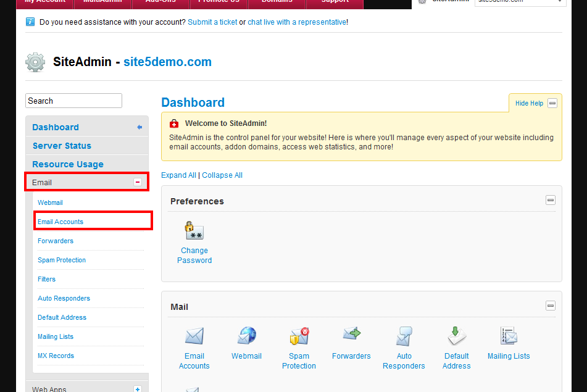The image size is (587, 392).
Task: Click the red first-aid icon in Welcome box
Action: click(174, 123)
